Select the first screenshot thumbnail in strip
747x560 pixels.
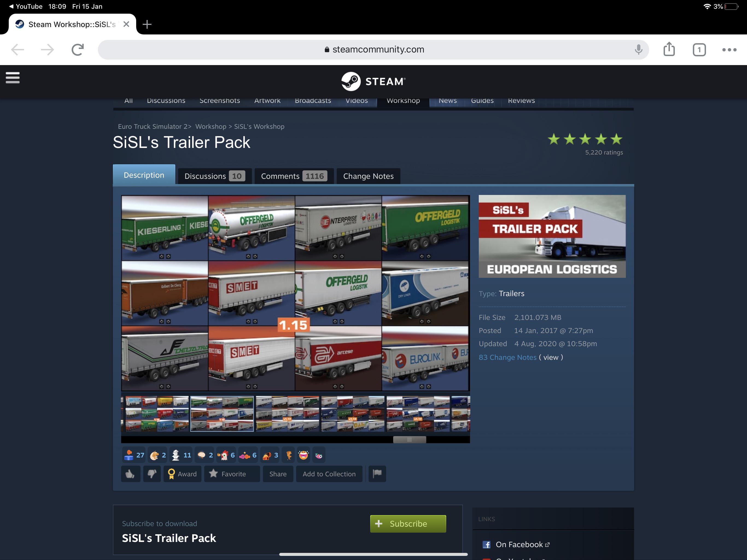tap(157, 413)
